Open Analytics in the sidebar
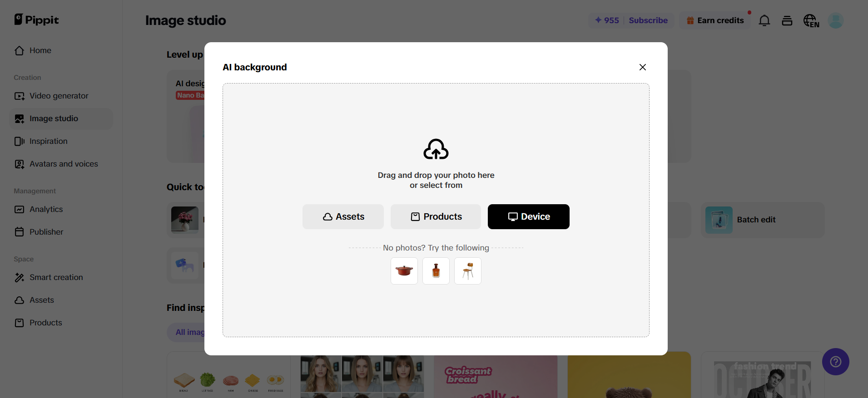 point(46,209)
